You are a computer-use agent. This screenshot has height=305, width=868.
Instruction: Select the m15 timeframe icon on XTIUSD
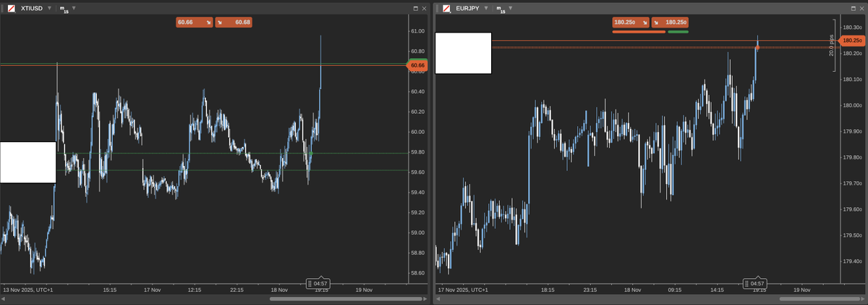[x=64, y=9]
